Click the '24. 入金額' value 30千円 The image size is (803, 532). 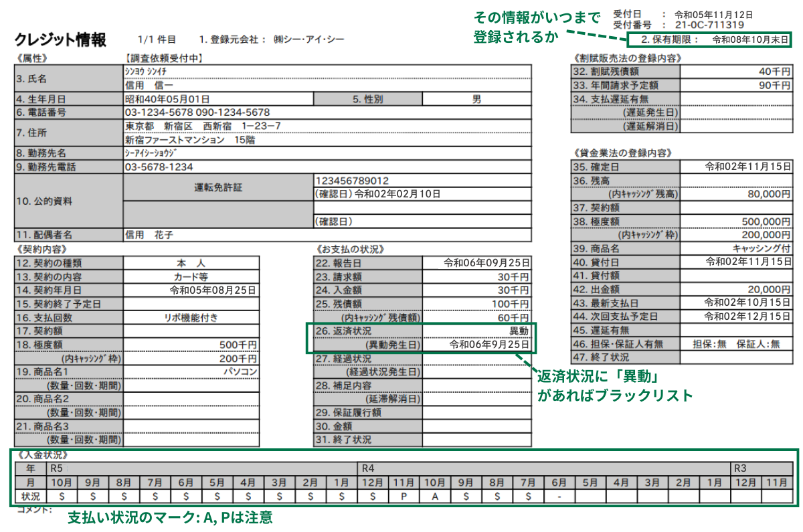pyautogui.click(x=513, y=290)
